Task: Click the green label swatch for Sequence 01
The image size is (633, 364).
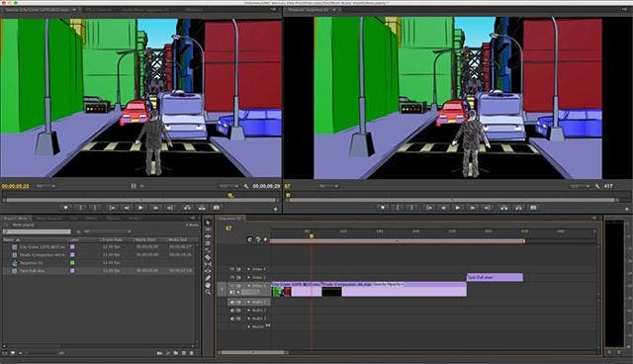Action: pyautogui.click(x=72, y=263)
